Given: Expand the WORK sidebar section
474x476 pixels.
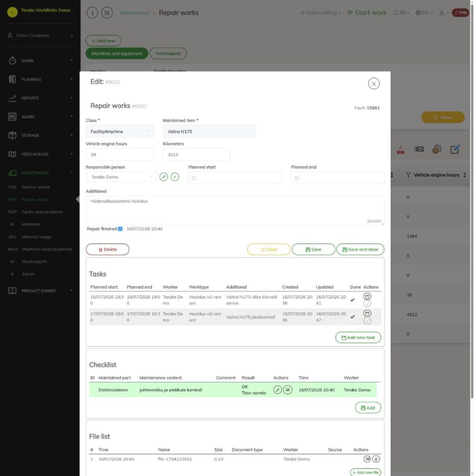Looking at the screenshot, I should (40, 61).
